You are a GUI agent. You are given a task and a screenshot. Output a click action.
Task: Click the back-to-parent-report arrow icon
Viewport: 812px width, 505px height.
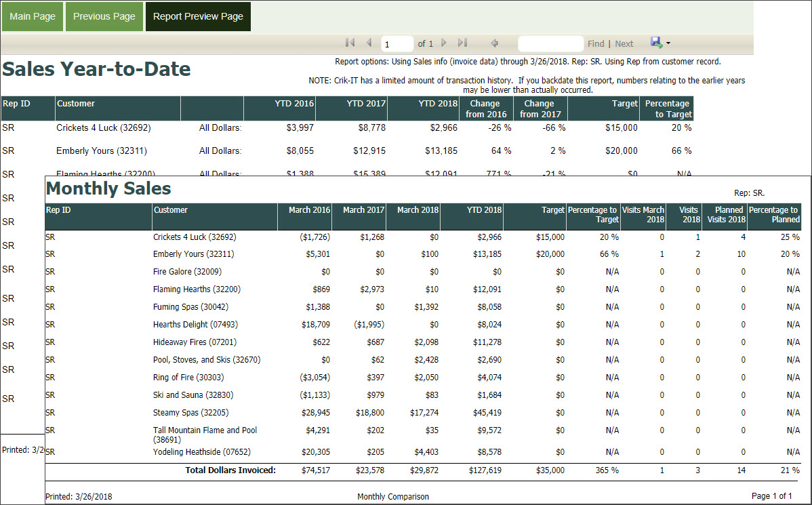pyautogui.click(x=494, y=43)
